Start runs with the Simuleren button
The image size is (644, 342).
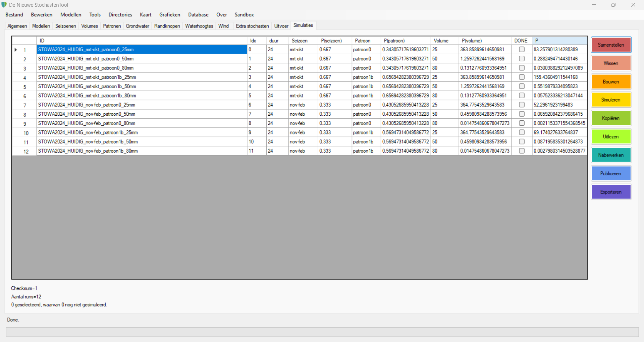click(x=611, y=100)
